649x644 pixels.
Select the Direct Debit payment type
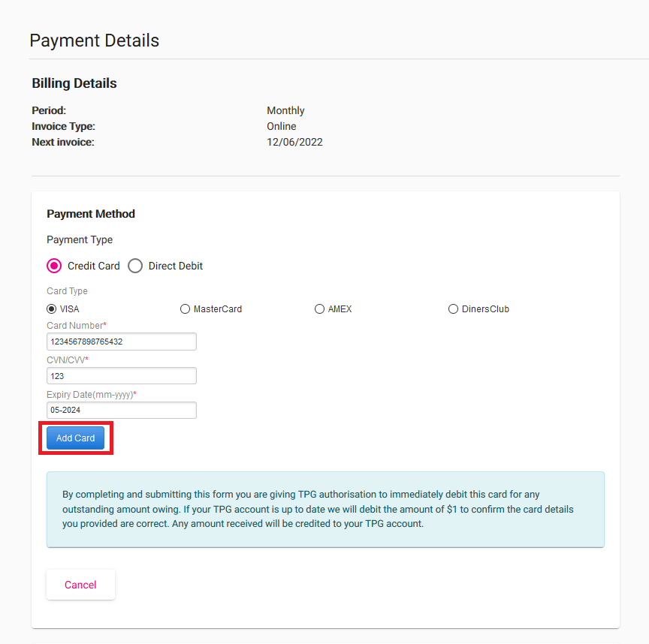click(135, 266)
